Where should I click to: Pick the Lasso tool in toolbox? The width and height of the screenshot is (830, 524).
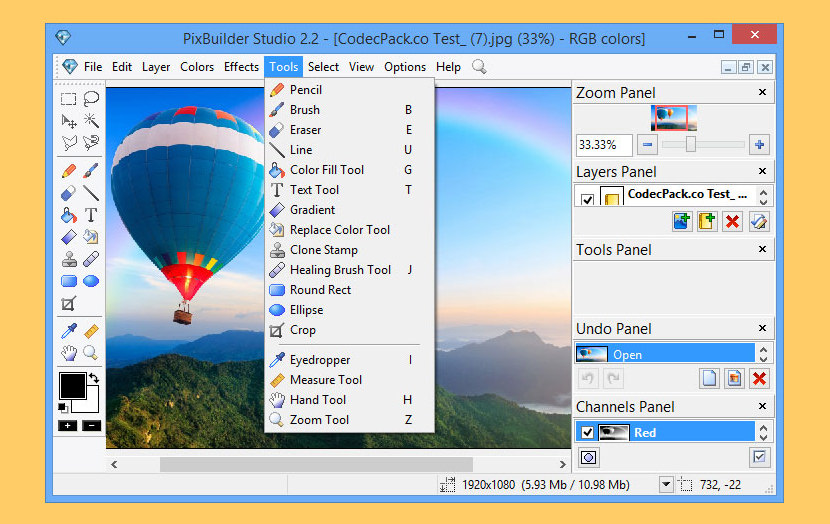point(91,98)
